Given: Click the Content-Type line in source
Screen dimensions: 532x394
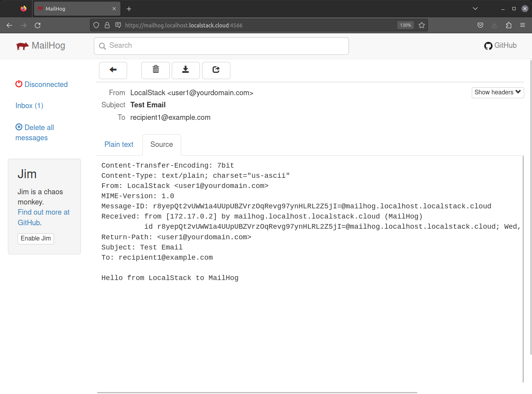Looking at the screenshot, I should point(196,176).
